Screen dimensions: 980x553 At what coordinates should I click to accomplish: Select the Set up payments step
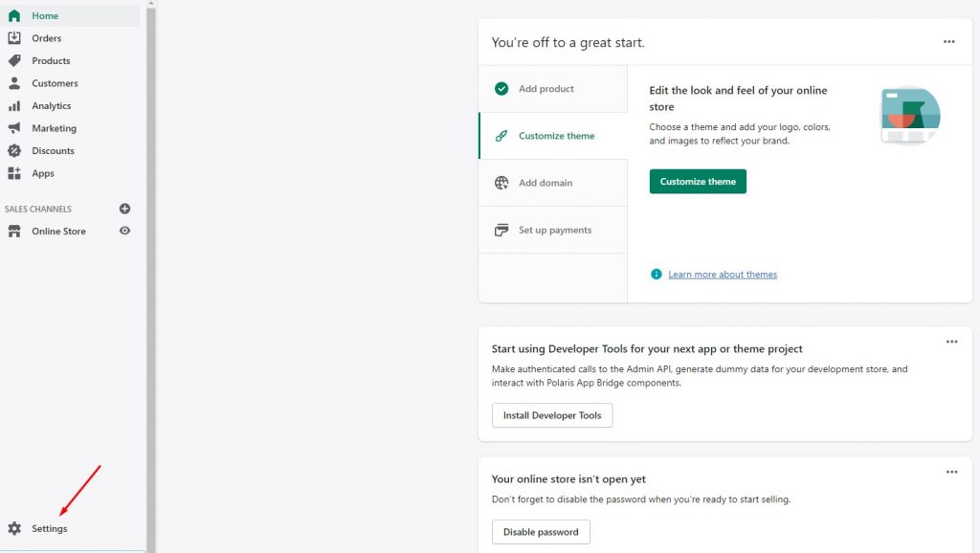tap(553, 230)
